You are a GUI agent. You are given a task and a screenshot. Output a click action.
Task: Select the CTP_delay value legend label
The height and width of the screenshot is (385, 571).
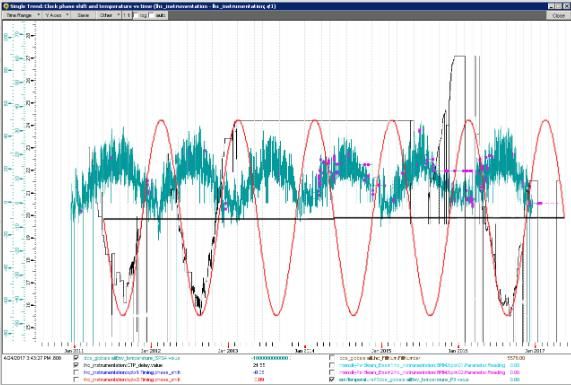click(123, 365)
